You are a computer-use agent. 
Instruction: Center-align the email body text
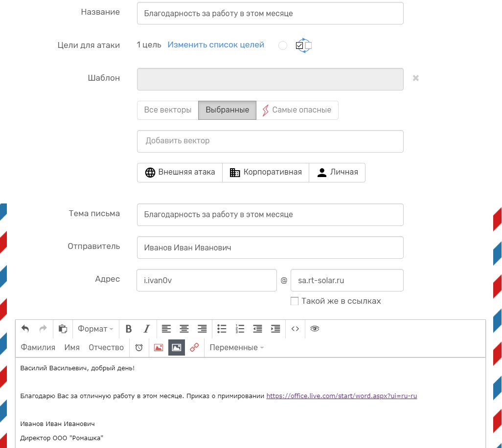pyautogui.click(x=184, y=329)
